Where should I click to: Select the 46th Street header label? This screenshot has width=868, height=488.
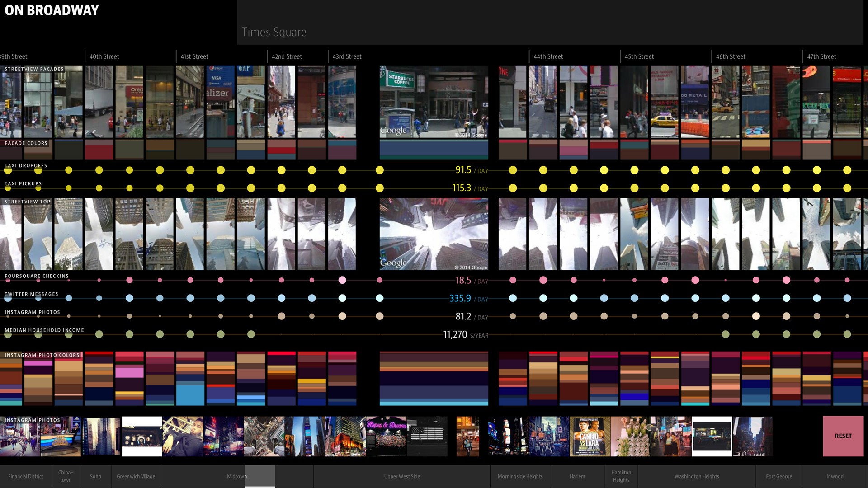[x=730, y=56]
